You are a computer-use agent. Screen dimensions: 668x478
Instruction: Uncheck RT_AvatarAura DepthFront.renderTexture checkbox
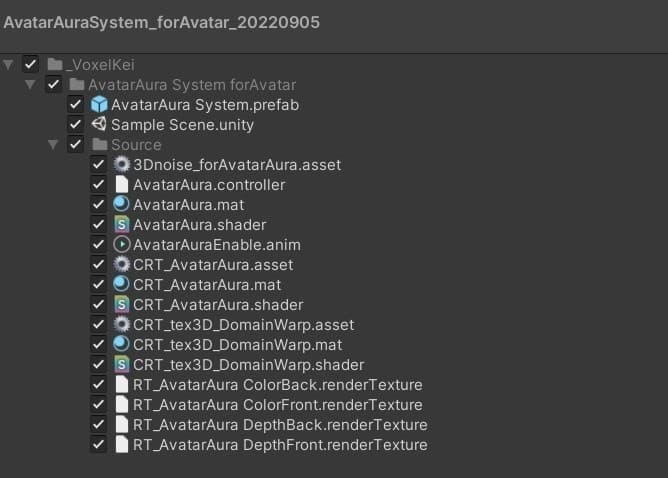98,445
